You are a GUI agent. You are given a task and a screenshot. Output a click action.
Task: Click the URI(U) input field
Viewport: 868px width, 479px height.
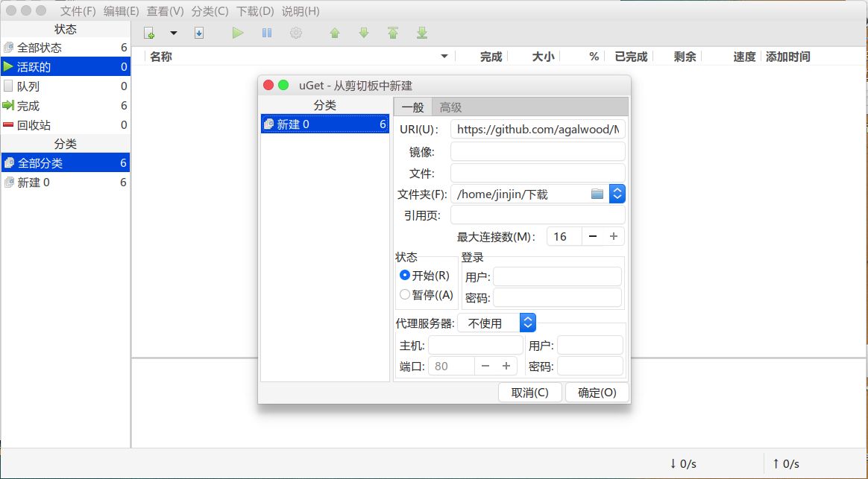click(538, 130)
